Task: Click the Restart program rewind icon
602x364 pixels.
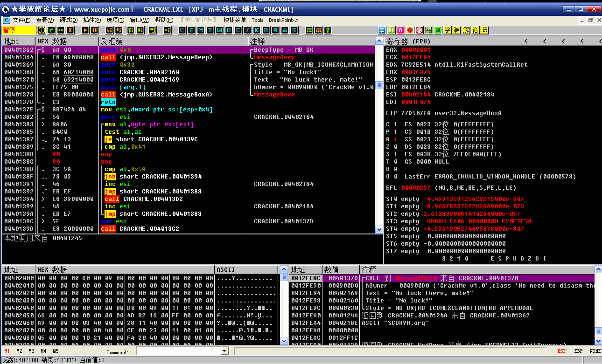Action: click(x=61, y=30)
